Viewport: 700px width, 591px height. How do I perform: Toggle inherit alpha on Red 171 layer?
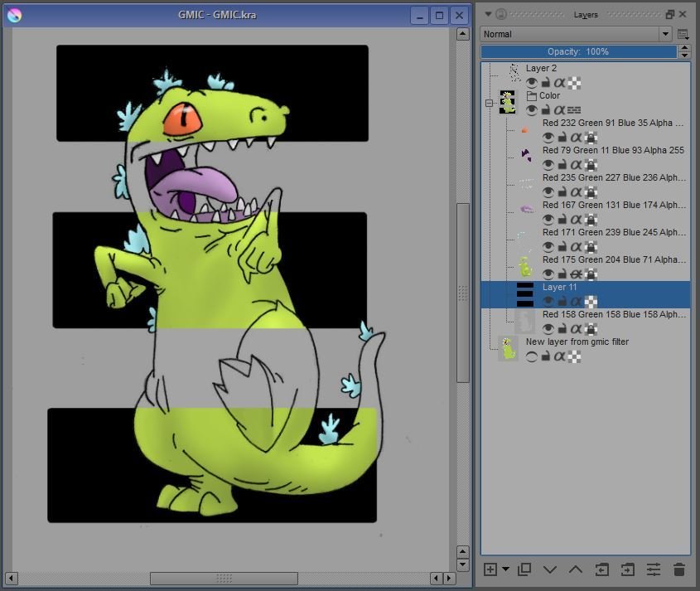pyautogui.click(x=577, y=246)
